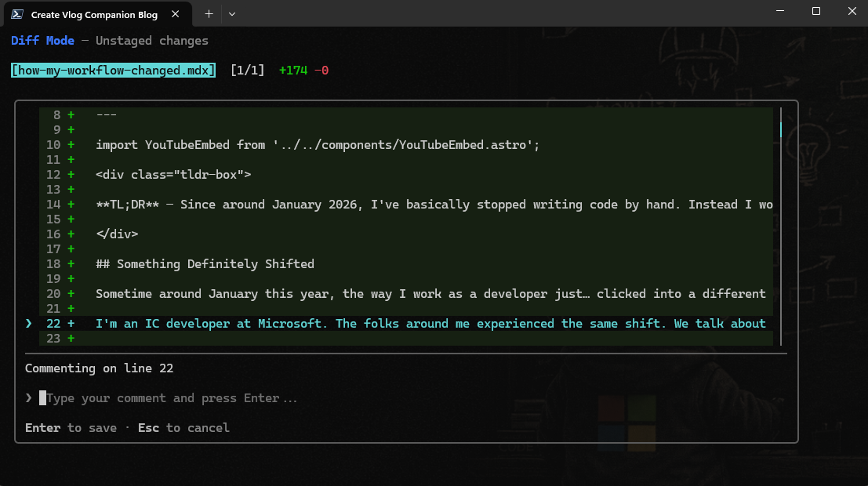Click line 20 Sometime around January text

tap(430, 294)
